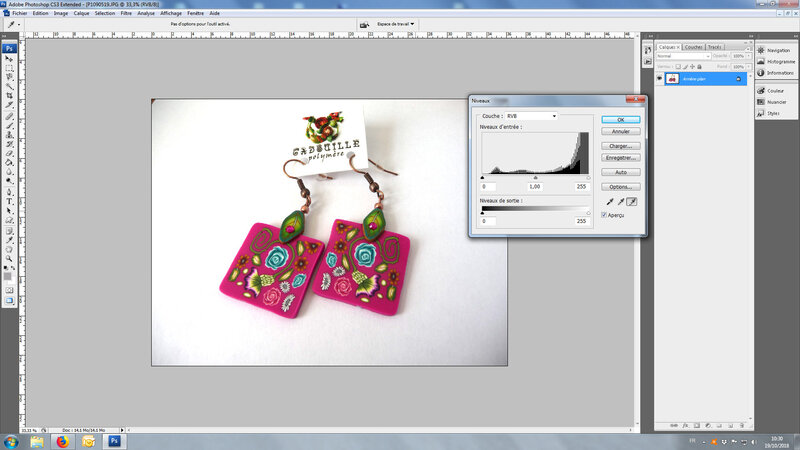Change the screen mode button in toolbox
800x450 pixels.
click(x=9, y=301)
